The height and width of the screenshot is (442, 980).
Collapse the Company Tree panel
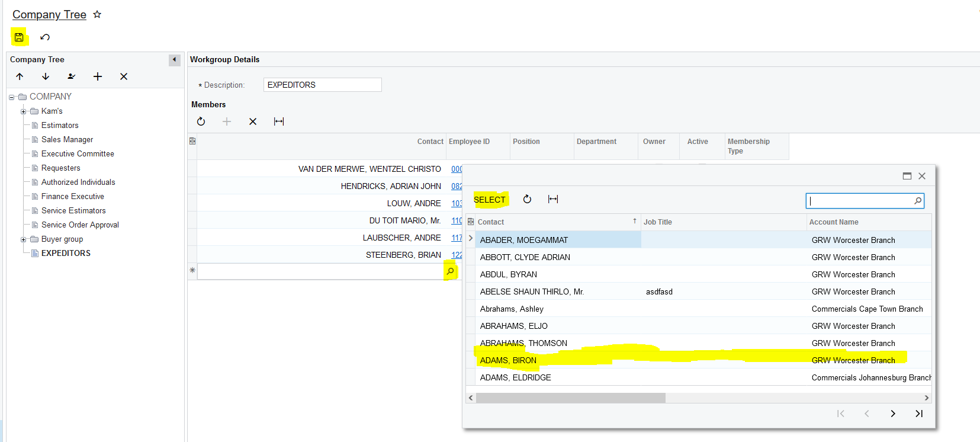click(174, 60)
